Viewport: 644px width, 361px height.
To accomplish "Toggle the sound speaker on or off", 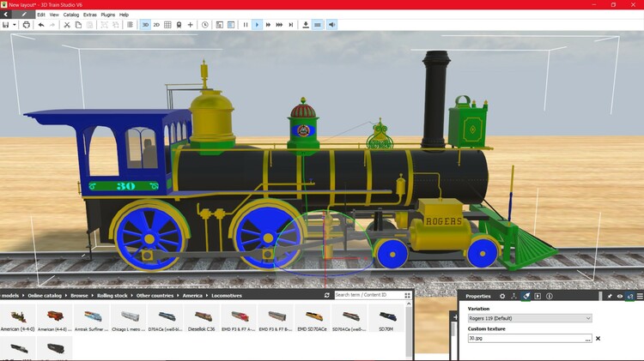I will pyautogui.click(x=331, y=25).
